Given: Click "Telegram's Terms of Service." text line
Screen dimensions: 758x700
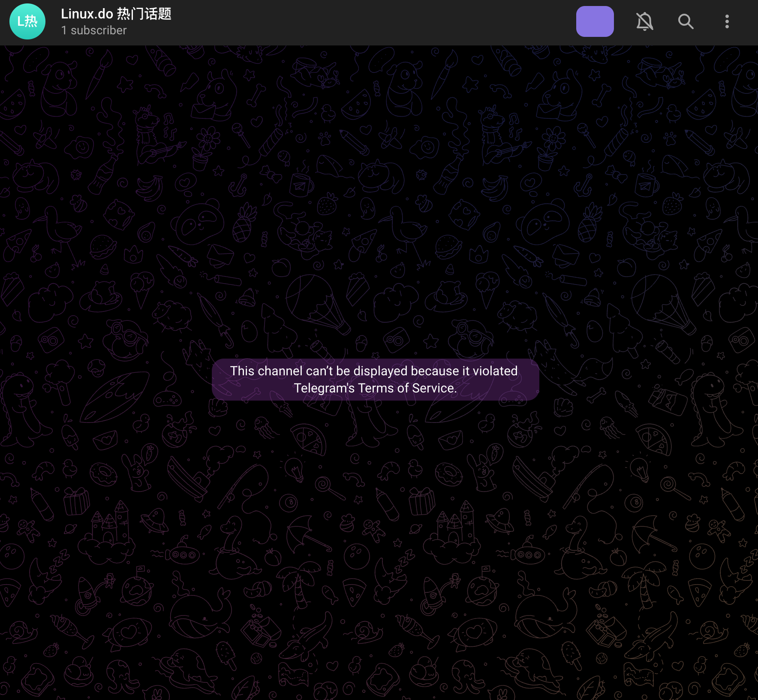Looking at the screenshot, I should pos(375,388).
